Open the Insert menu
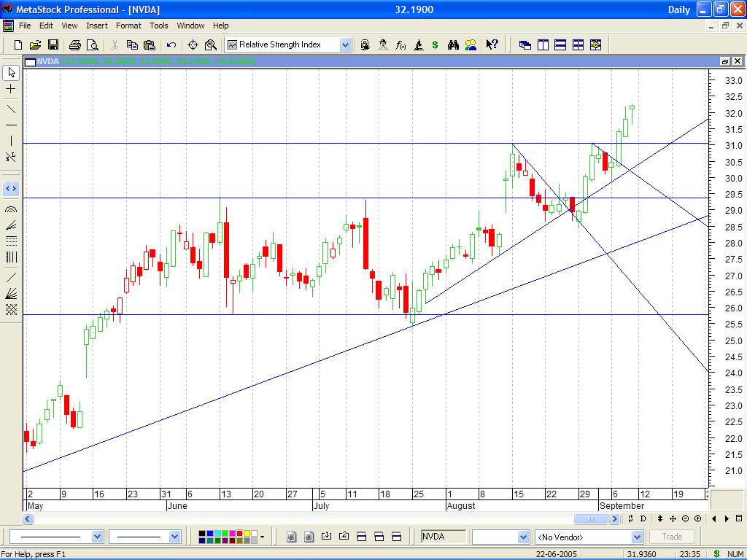 click(x=97, y=26)
